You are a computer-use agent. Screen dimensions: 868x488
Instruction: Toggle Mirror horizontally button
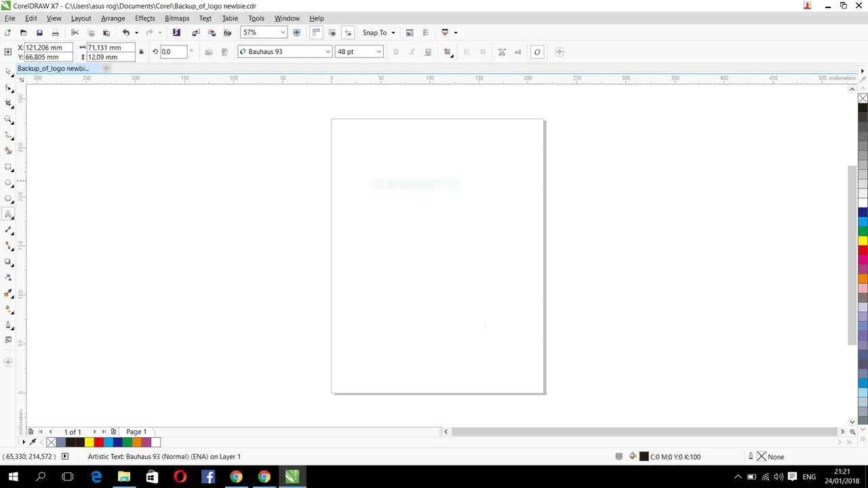[x=209, y=52]
